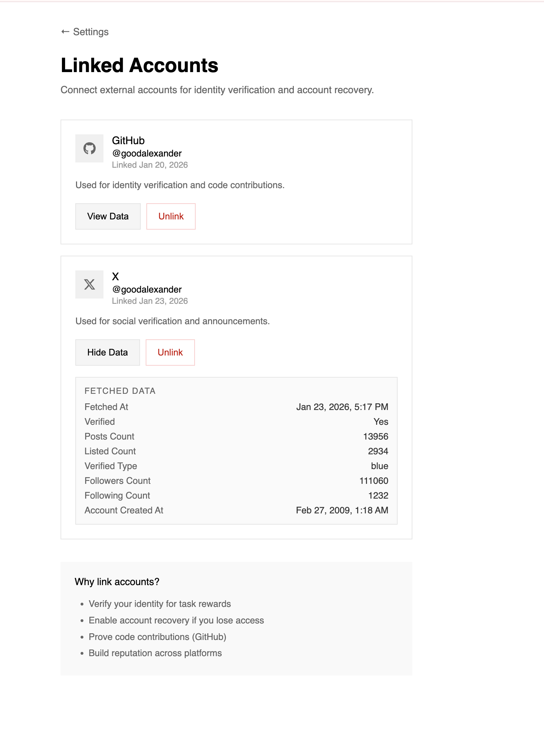Image resolution: width=544 pixels, height=756 pixels.
Task: Select the Prove code contributions bullet item
Action: [158, 637]
